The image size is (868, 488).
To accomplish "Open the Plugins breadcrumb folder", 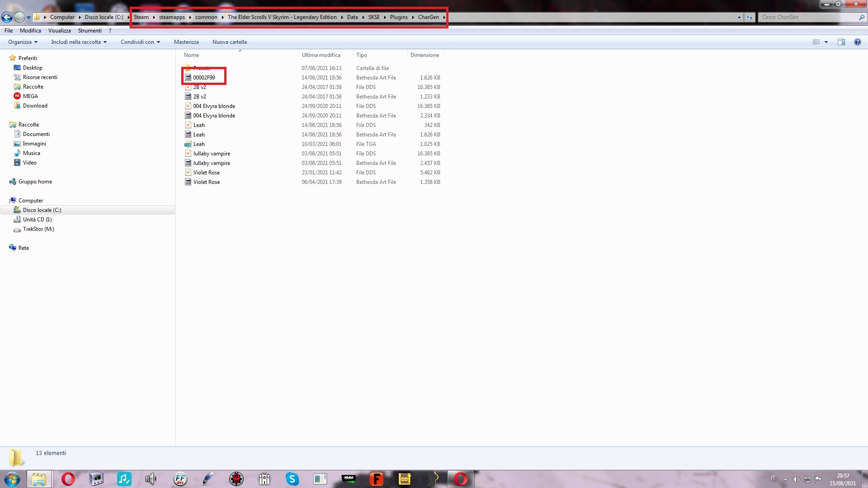I will (399, 17).
